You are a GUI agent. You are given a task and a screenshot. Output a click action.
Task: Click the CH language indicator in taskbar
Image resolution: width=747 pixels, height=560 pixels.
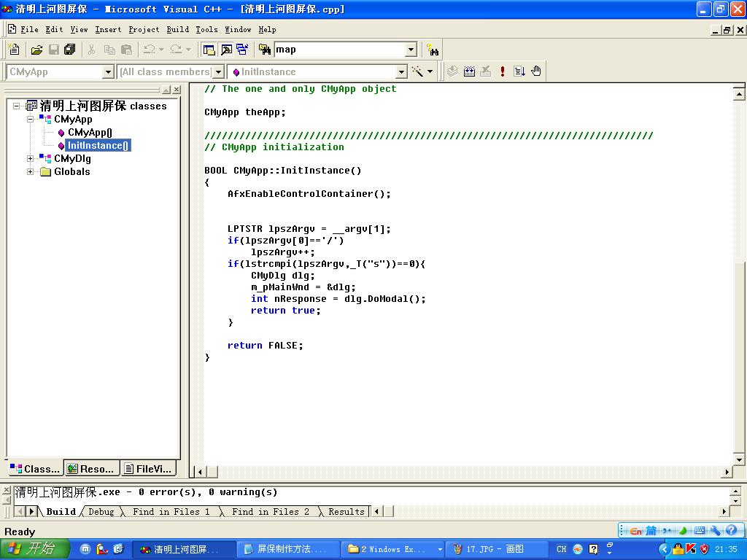click(x=561, y=549)
